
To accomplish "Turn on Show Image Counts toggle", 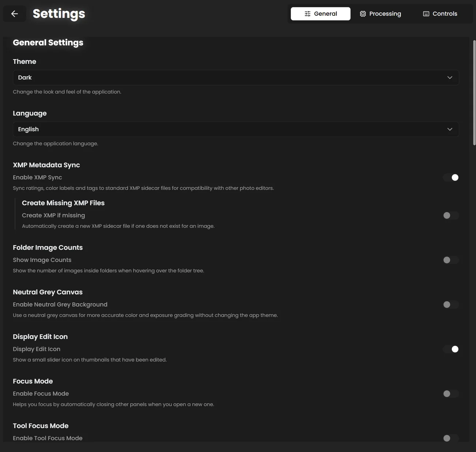I will click(451, 260).
